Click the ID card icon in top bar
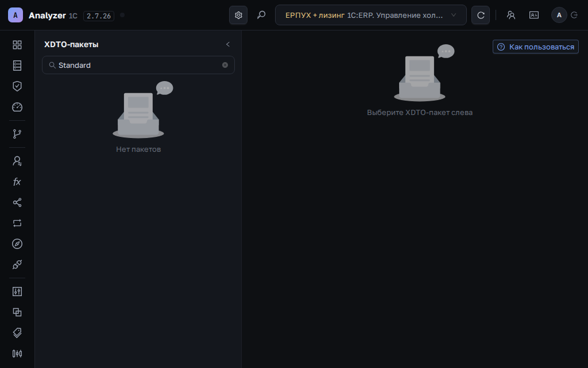The width and height of the screenshot is (588, 368). (534, 15)
